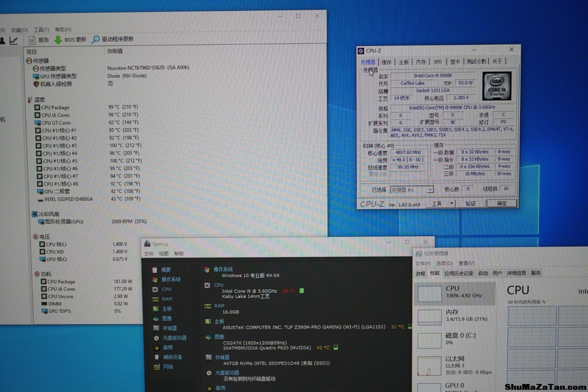
Task: Open the 工具 dropdown arrow in CPU-Z
Action: tap(452, 203)
